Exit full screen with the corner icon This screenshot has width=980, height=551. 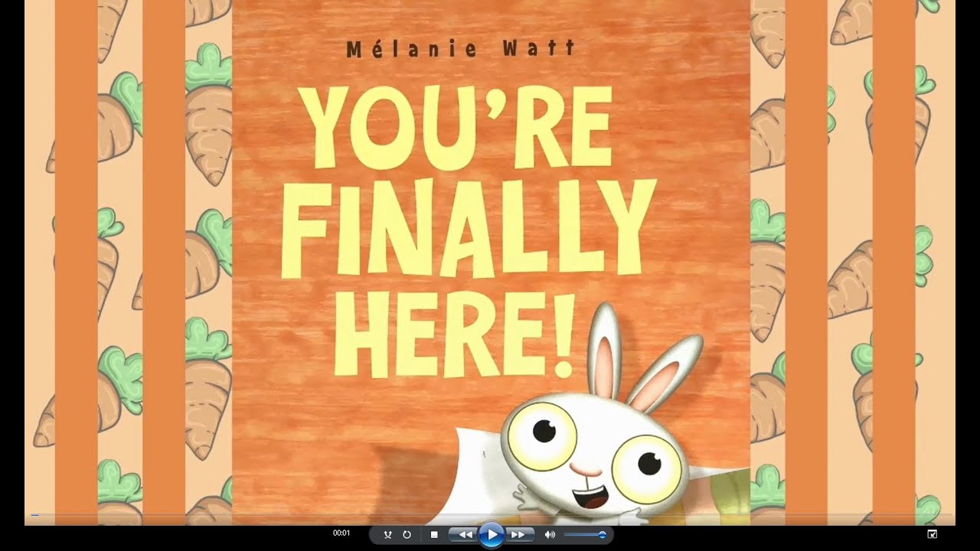pos(932,534)
